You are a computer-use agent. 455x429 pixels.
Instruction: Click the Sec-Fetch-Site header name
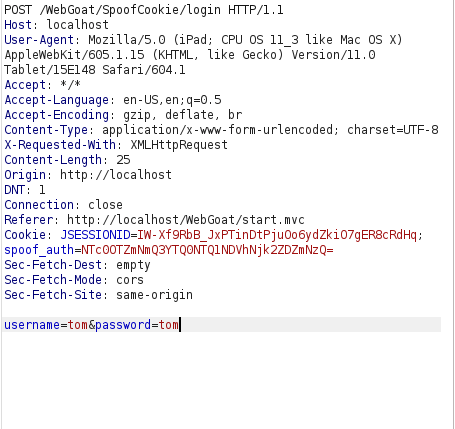53,295
